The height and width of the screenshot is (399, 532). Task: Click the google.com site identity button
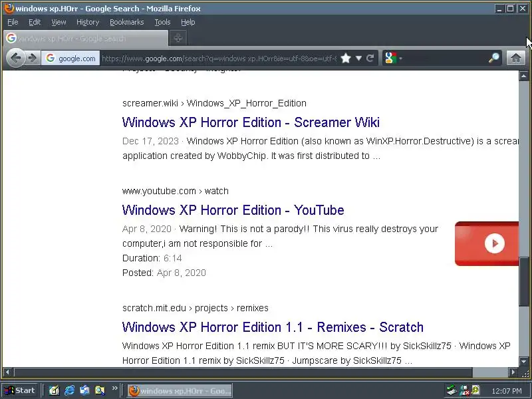[70, 59]
